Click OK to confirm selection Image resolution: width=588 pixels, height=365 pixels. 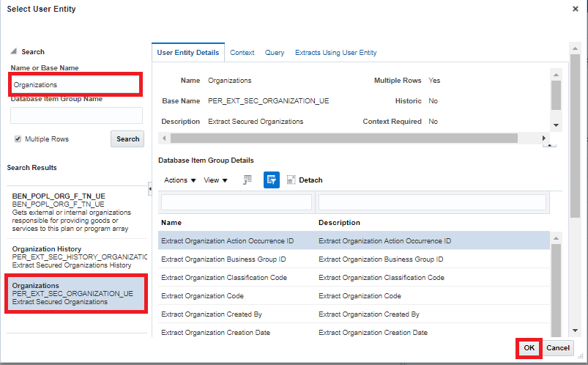tap(529, 348)
